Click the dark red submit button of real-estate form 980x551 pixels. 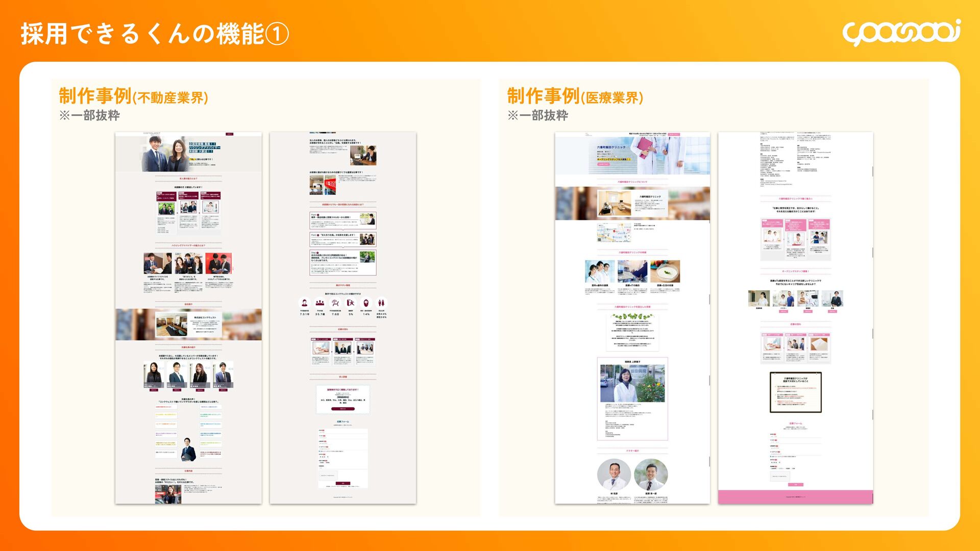pyautogui.click(x=342, y=483)
